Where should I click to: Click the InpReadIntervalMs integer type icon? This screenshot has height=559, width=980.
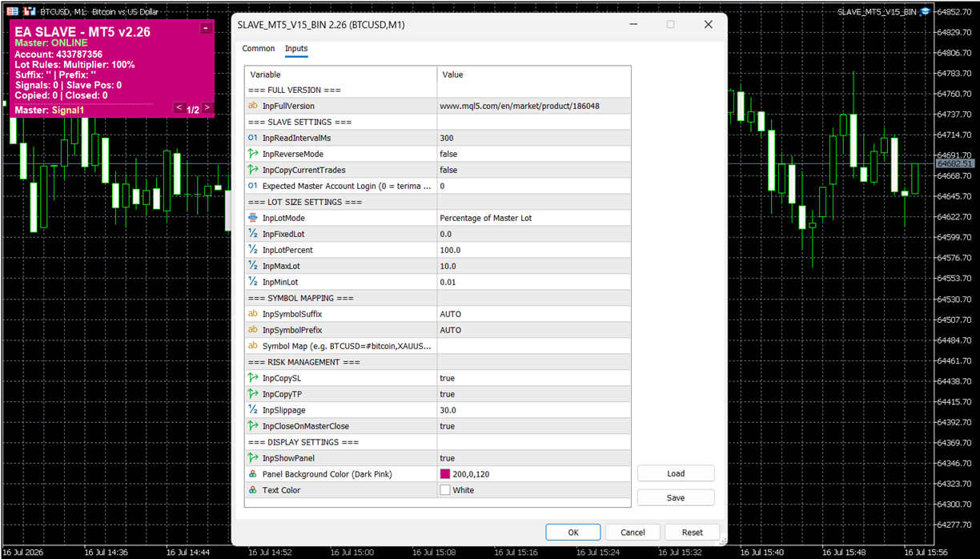(x=253, y=138)
